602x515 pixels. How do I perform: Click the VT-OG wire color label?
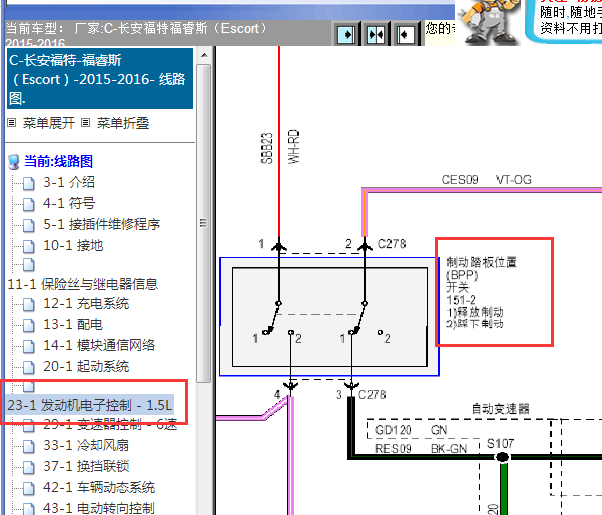pos(514,180)
